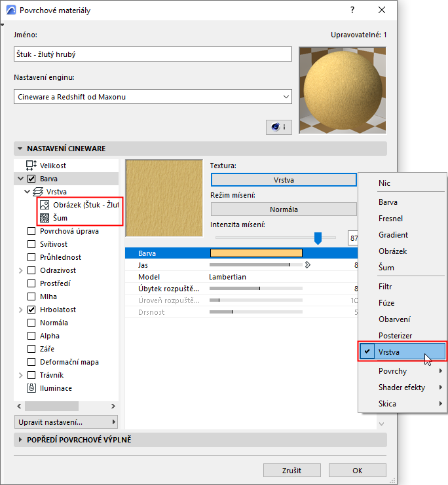Click the Velikost size icon
The width and height of the screenshot is (448, 485).
point(31,166)
